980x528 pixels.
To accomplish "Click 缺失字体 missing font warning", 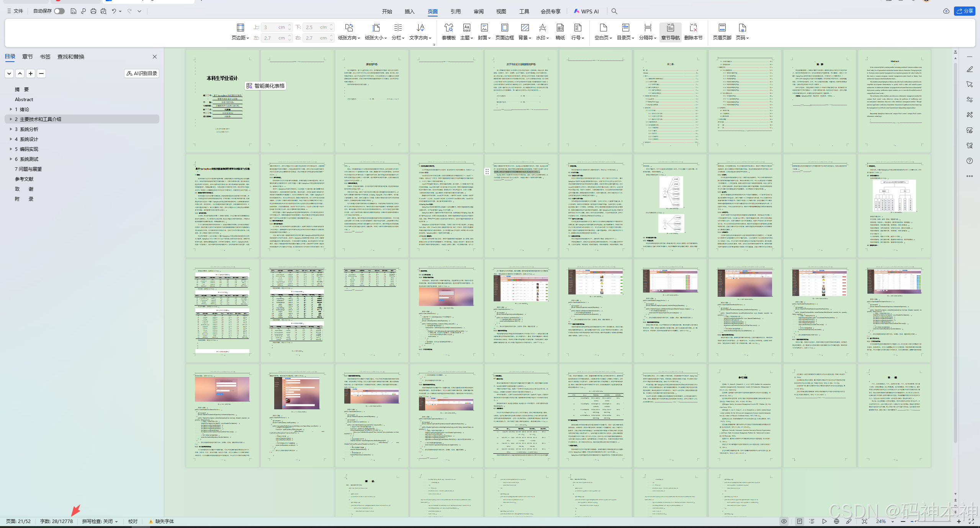I will point(161,521).
